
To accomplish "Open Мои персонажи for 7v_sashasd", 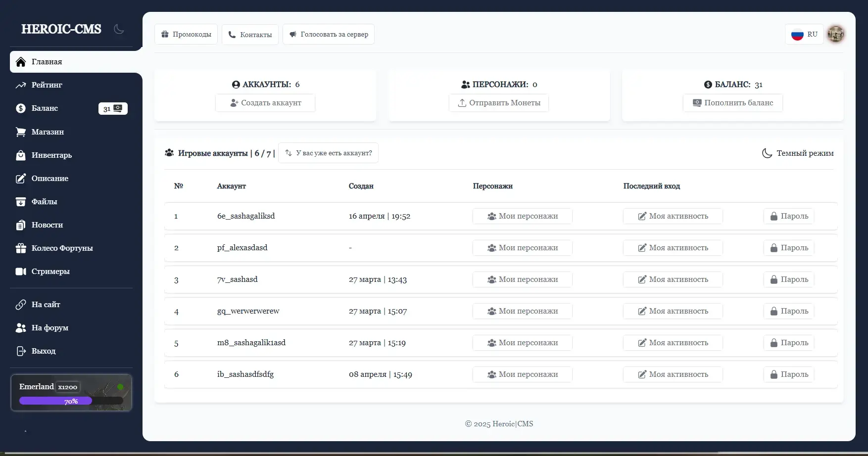I will pos(523,279).
